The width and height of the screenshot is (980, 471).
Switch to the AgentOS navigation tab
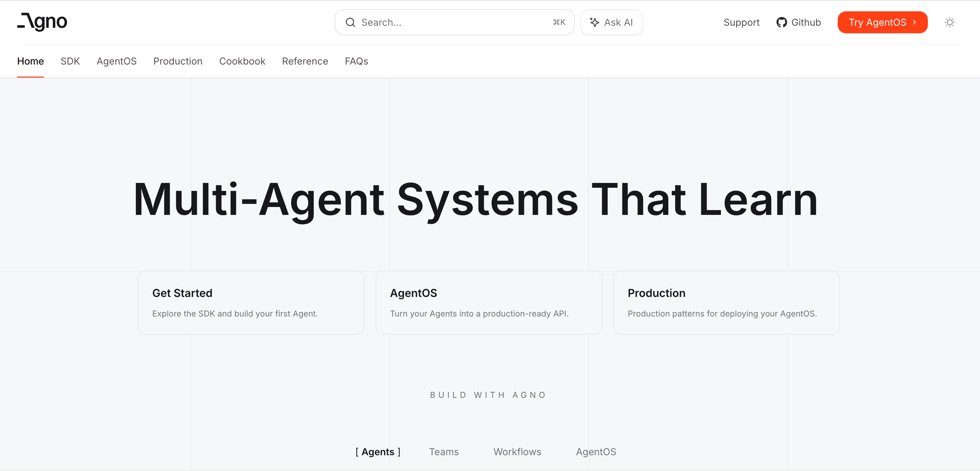tap(116, 61)
